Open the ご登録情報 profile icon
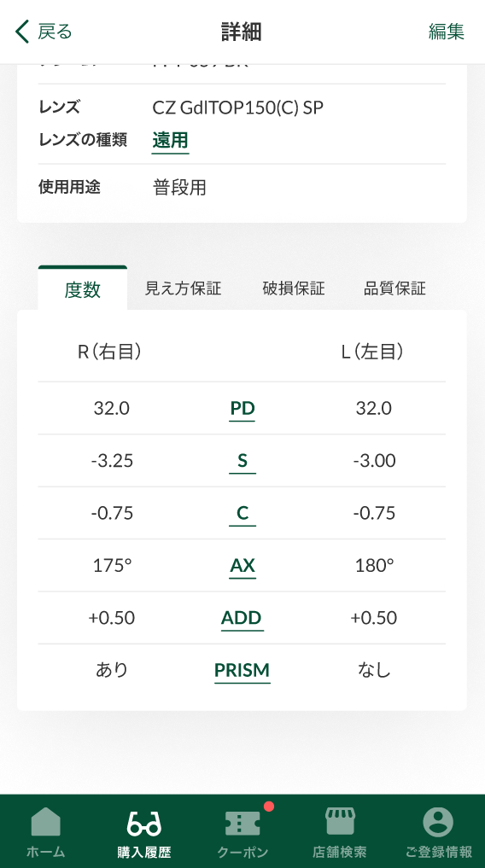Image resolution: width=485 pixels, height=868 pixels. (x=438, y=822)
